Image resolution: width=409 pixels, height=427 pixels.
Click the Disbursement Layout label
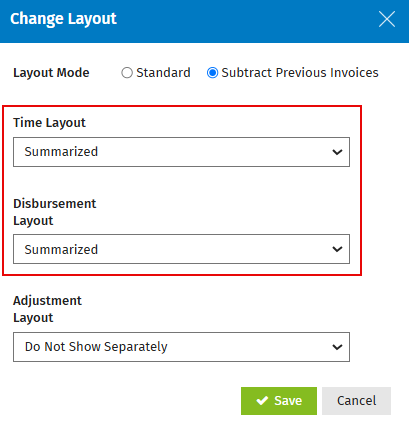[55, 212]
